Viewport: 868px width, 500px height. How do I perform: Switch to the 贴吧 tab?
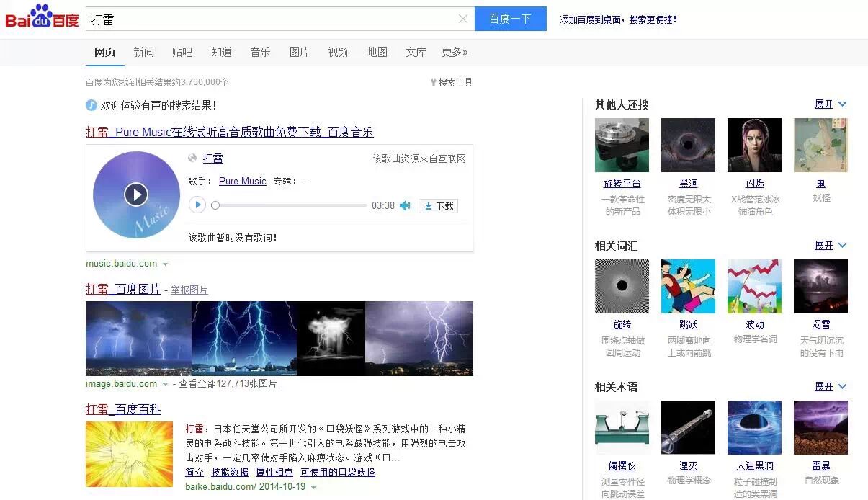click(x=182, y=52)
